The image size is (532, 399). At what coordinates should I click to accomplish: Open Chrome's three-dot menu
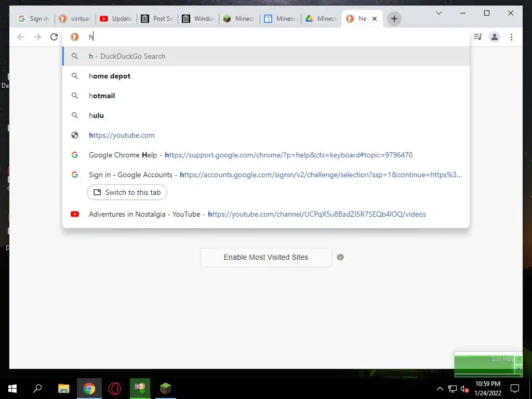pyautogui.click(x=511, y=37)
